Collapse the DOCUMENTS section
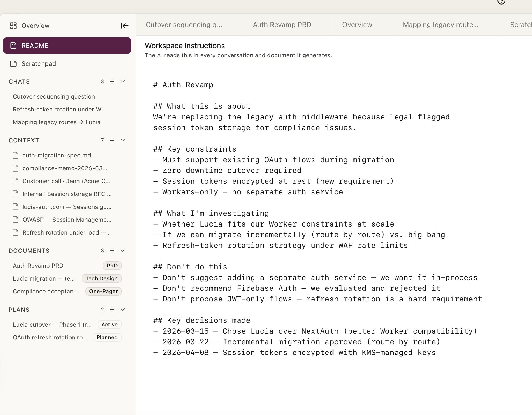Image resolution: width=532 pixels, height=415 pixels. pyautogui.click(x=123, y=251)
